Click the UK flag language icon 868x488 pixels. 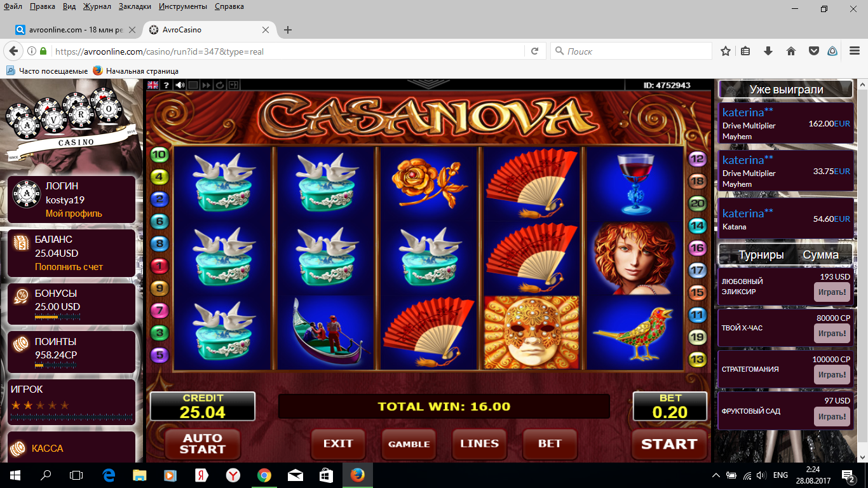pyautogui.click(x=153, y=85)
